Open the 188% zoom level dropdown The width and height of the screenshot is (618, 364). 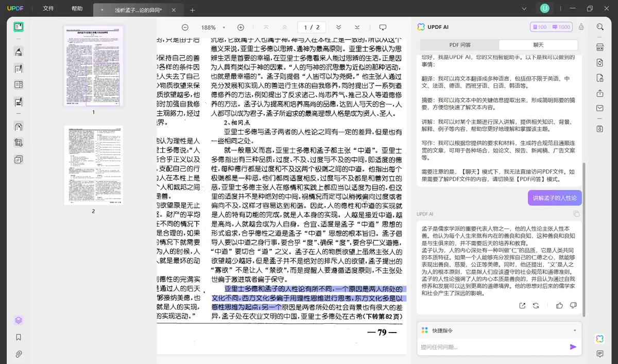[213, 27]
